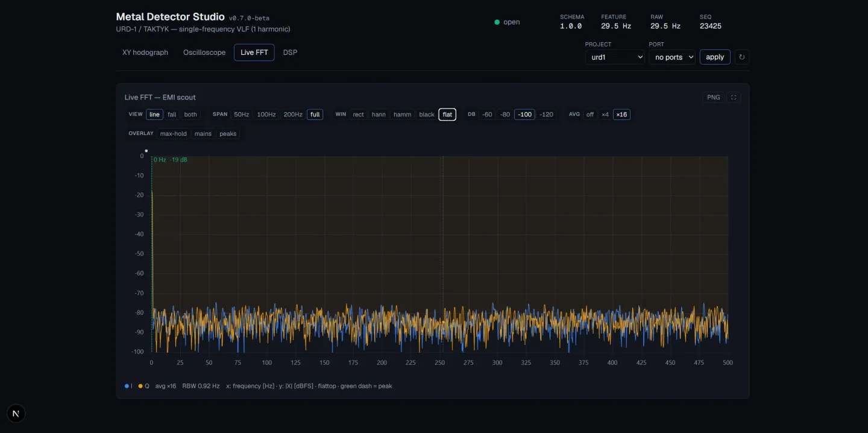This screenshot has height=433, width=868.
Task: Set dB range to -120
Action: (x=546, y=115)
